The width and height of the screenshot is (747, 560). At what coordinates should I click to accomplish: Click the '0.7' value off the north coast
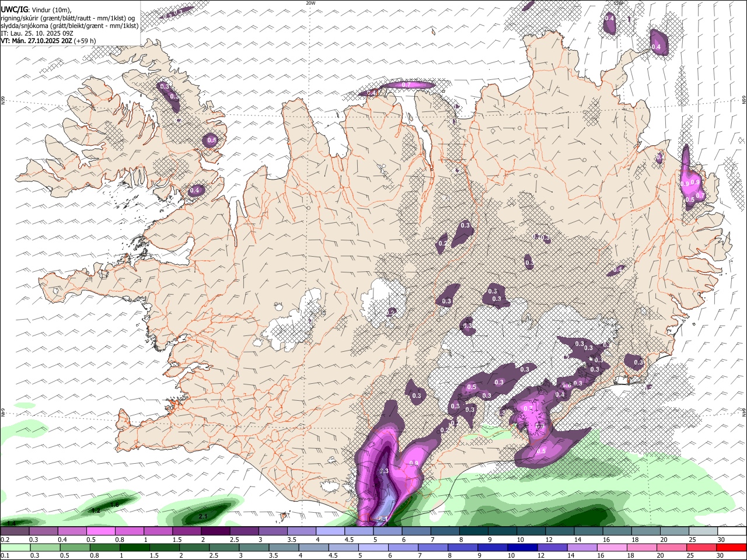(407, 85)
